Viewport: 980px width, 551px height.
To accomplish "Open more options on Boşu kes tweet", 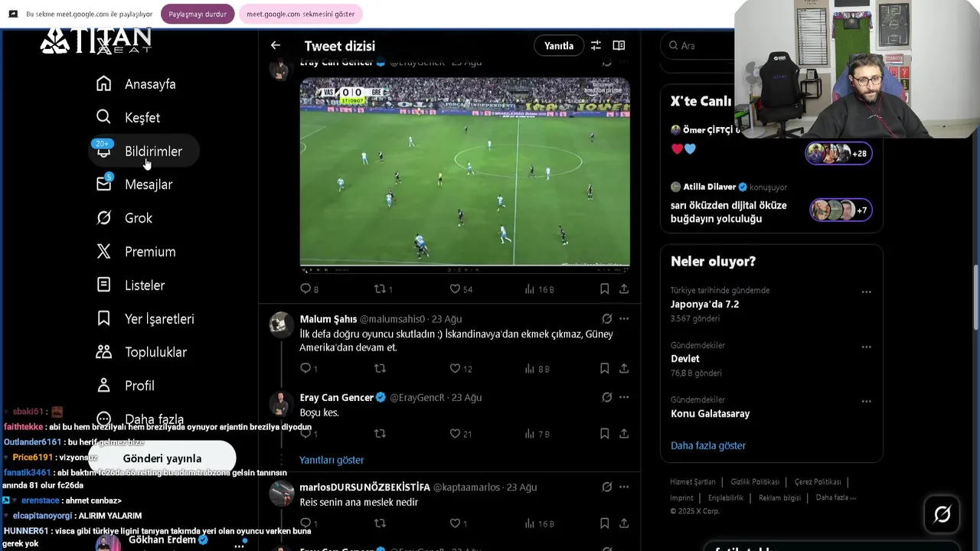I will [624, 397].
